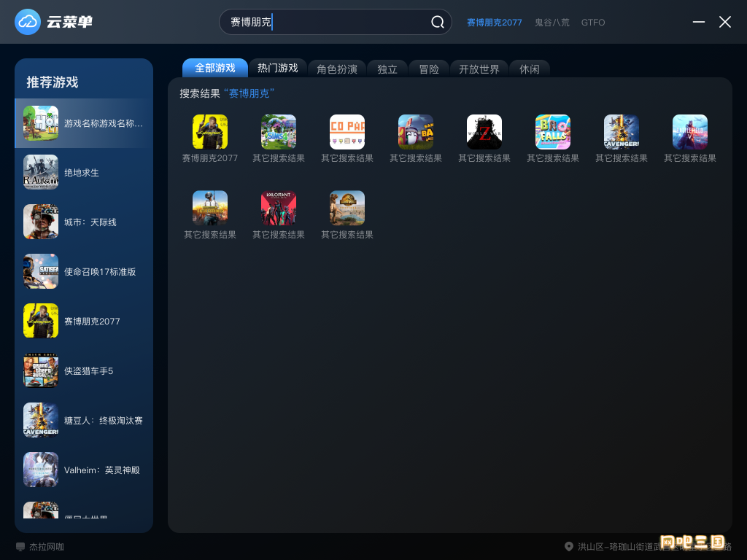Click the 绝地求生 sidebar game icon
The image size is (747, 560).
coord(41,172)
